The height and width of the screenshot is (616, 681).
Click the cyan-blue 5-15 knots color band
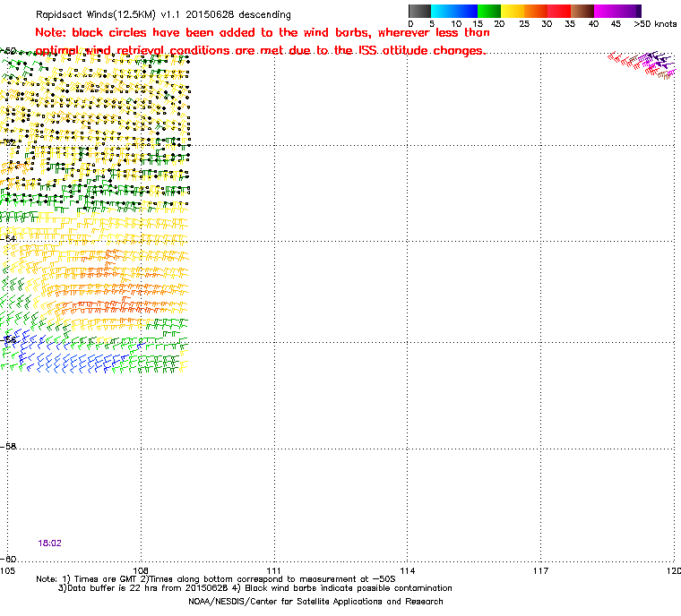click(454, 11)
